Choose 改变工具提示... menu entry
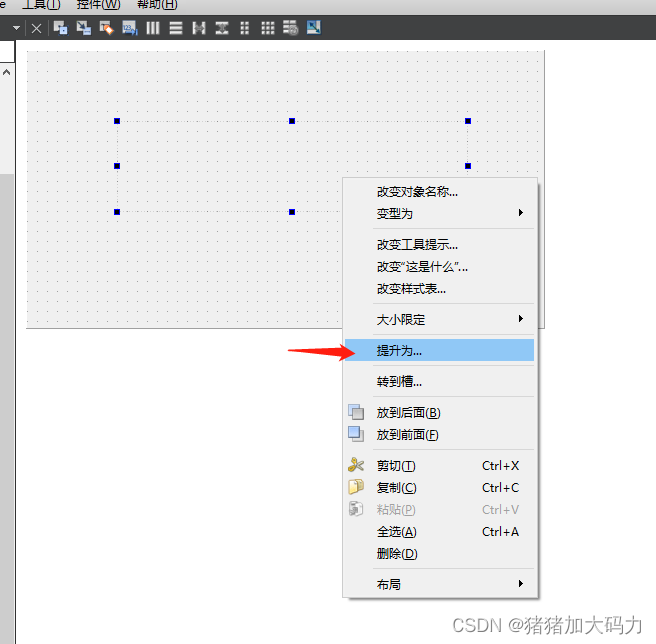656x644 pixels. tap(439, 244)
